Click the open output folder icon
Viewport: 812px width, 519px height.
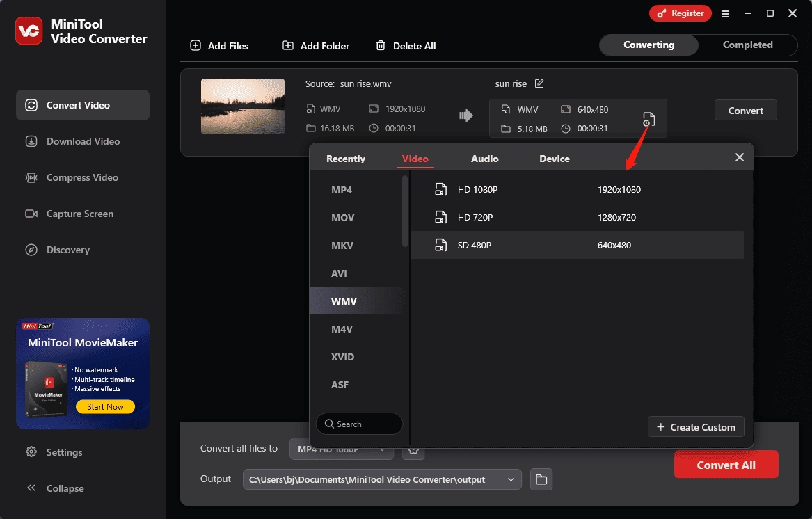(x=541, y=479)
